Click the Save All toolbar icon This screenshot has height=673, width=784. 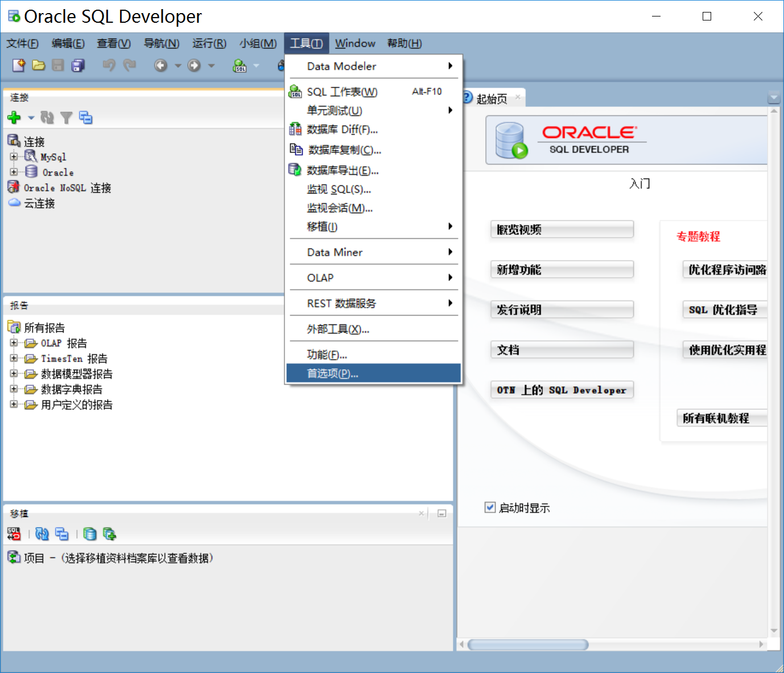tap(78, 65)
